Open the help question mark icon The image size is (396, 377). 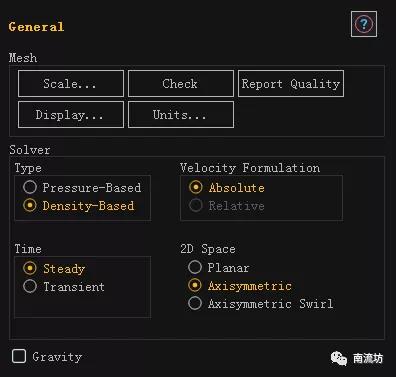(x=364, y=24)
